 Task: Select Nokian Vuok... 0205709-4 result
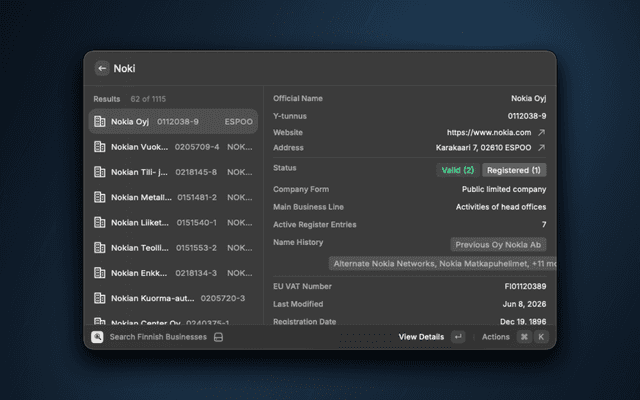pos(173,147)
